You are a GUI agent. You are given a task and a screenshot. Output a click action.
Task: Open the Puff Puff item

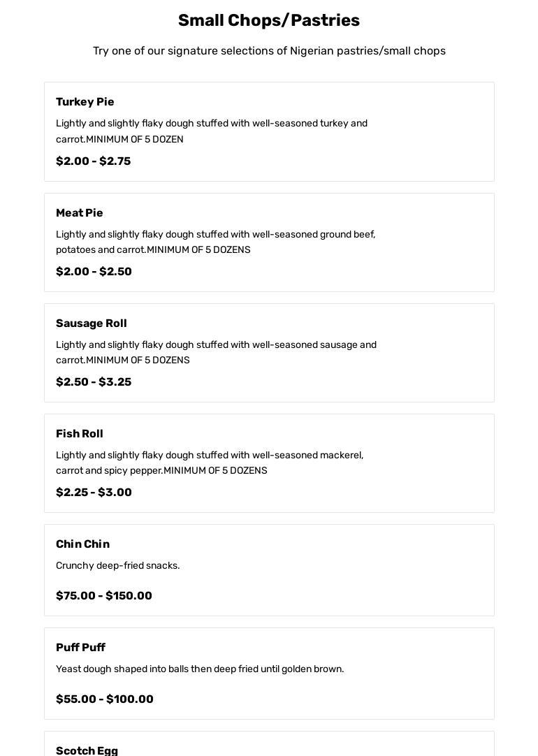[x=80, y=648]
